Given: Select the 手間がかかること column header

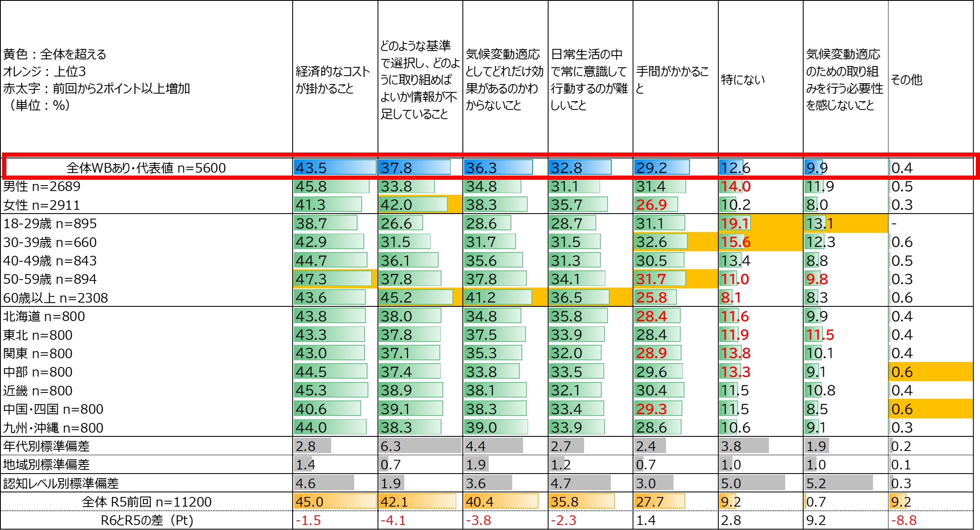Looking at the screenshot, I should [672, 80].
